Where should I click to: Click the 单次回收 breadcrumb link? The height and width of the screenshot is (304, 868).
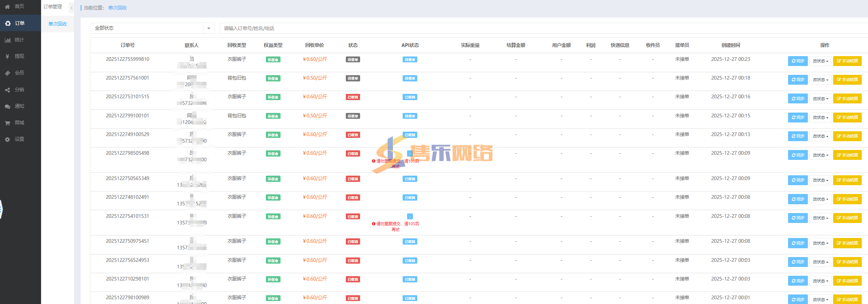pyautogui.click(x=117, y=8)
